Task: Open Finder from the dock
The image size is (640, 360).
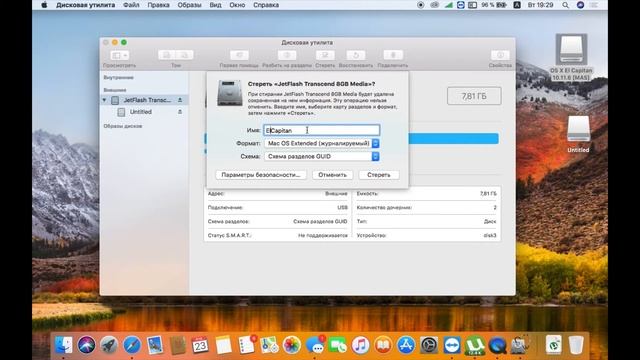Action: click(64, 345)
